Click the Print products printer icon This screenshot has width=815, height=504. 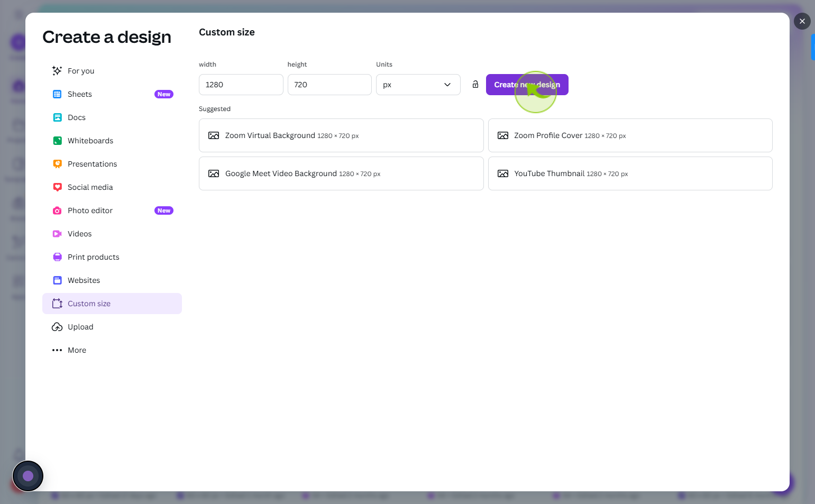(57, 257)
